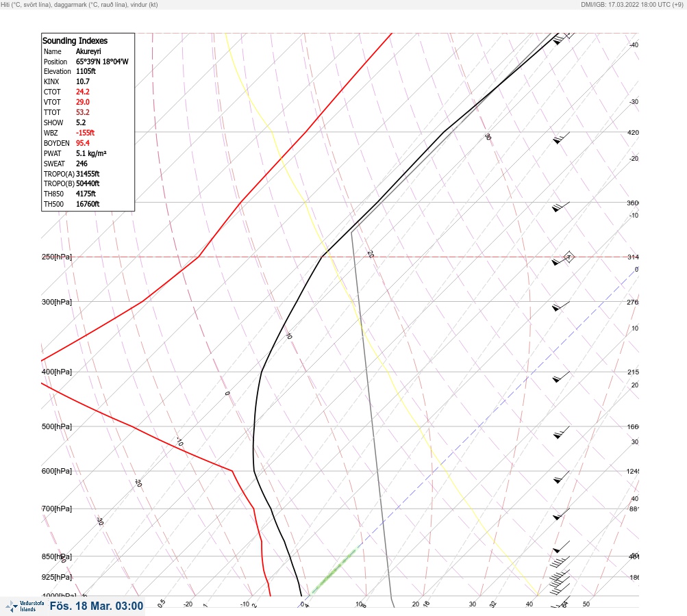The image size is (687, 616).
Task: Click the -20 temperature label on bottom axis
Action: tap(188, 604)
